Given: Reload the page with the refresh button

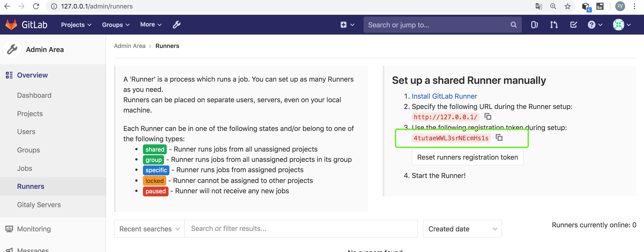Looking at the screenshot, I should [36, 6].
